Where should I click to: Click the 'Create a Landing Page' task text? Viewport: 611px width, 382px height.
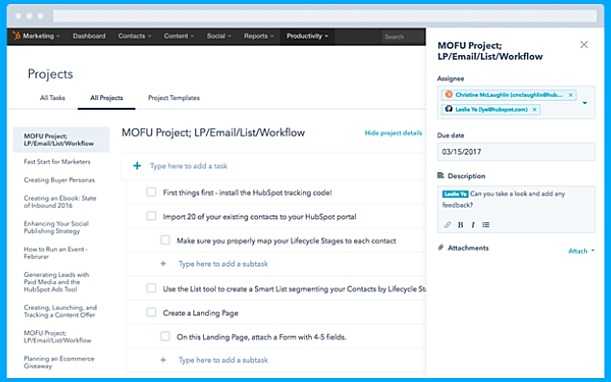[201, 313]
